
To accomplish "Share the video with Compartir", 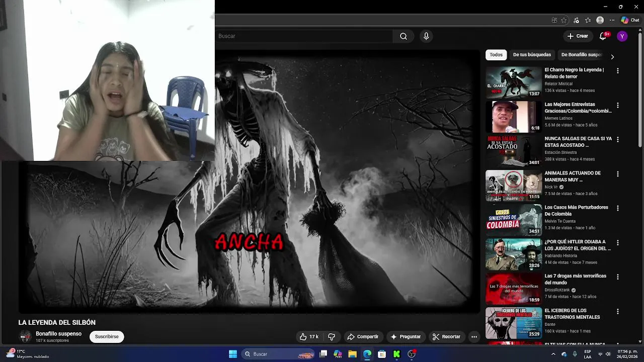I will (x=363, y=337).
